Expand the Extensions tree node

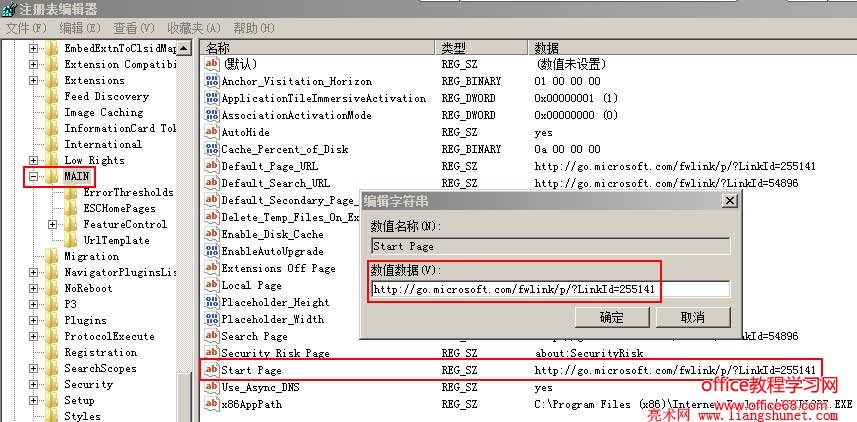(x=33, y=80)
